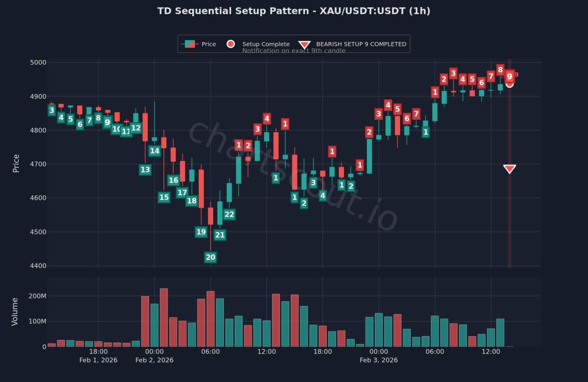Click the white circle marker on the final candle

pyautogui.click(x=510, y=84)
